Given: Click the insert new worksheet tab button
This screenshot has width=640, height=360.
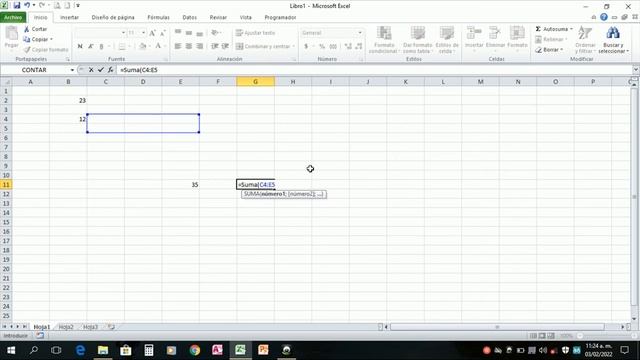Looking at the screenshot, I should (x=111, y=327).
